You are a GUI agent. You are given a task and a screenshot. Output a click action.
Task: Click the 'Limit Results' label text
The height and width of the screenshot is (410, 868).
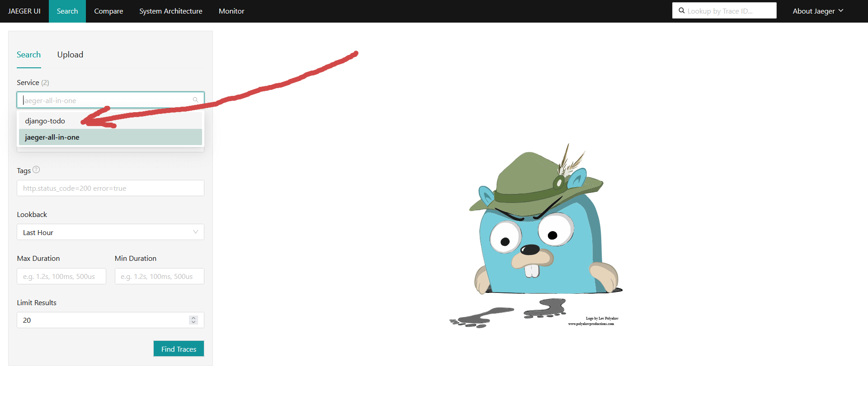[x=37, y=302]
